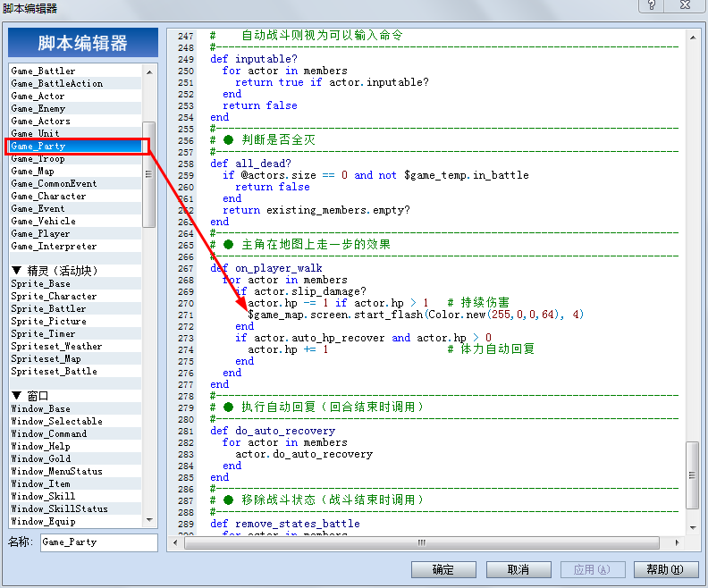Click code editor scroll up arrow
The width and height of the screenshot is (708, 588).
tap(693, 38)
